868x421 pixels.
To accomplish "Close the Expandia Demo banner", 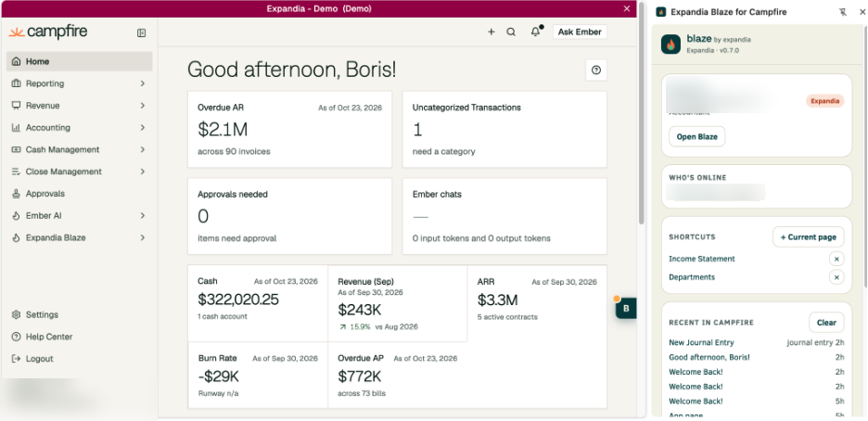I will (x=627, y=8).
